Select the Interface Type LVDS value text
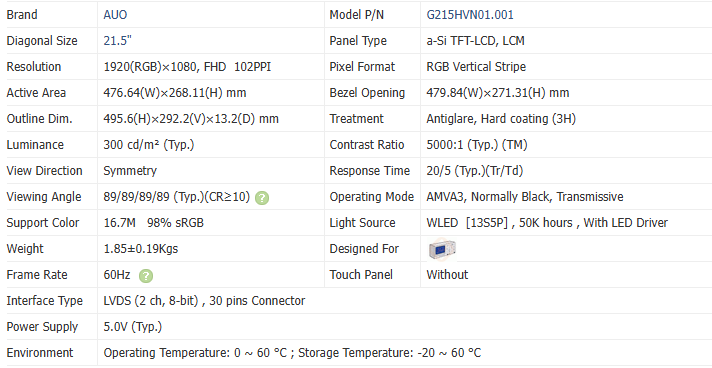This screenshot has width=712, height=368. (x=204, y=301)
